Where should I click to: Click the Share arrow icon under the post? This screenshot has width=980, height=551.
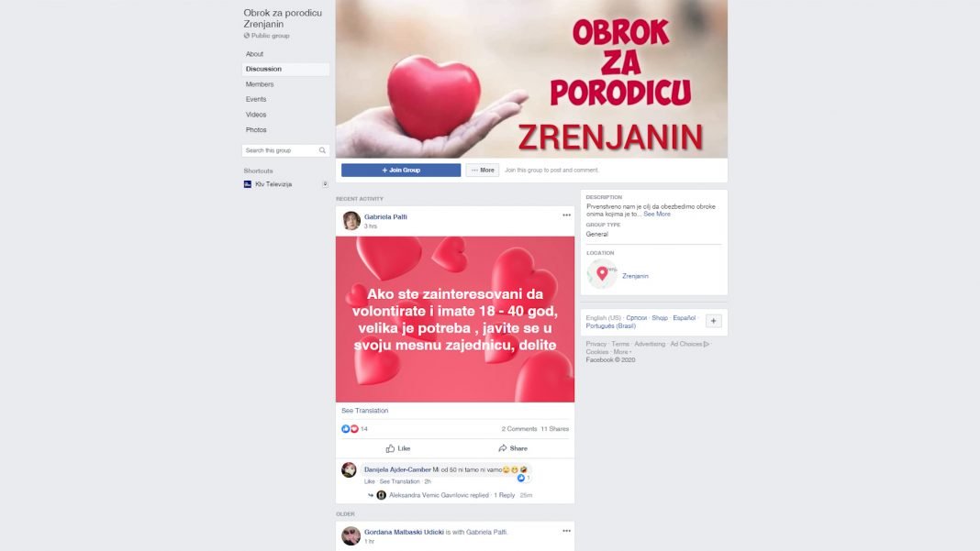pyautogui.click(x=503, y=448)
